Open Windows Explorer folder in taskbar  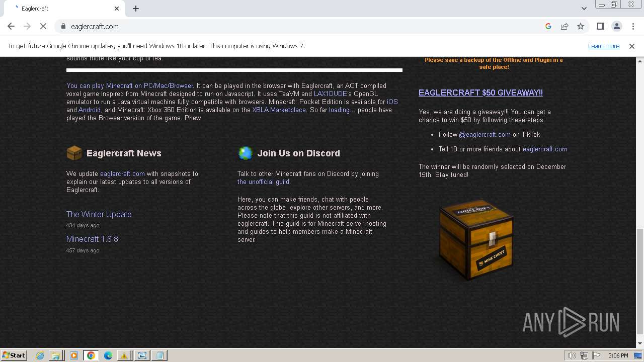coord(56,355)
